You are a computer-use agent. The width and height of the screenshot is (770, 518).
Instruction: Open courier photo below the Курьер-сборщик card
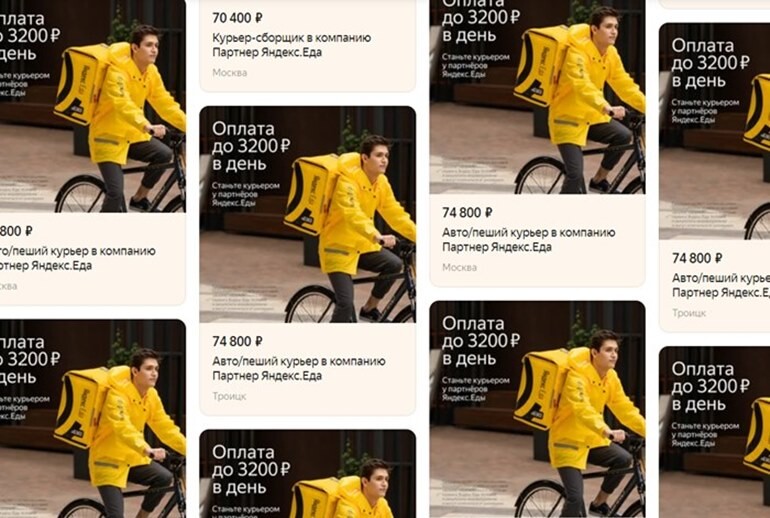[307, 215]
